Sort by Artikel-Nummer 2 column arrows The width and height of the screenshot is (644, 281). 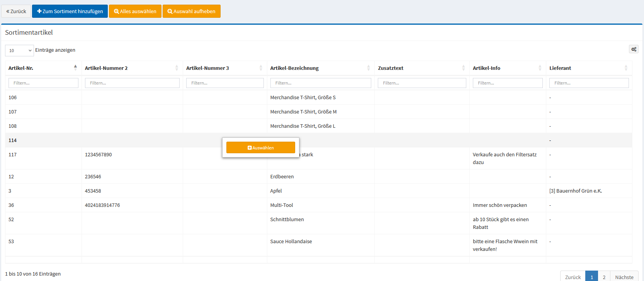(177, 68)
